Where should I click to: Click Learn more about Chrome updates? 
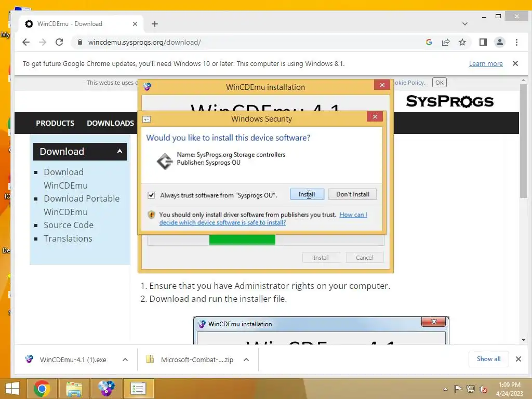(486, 63)
